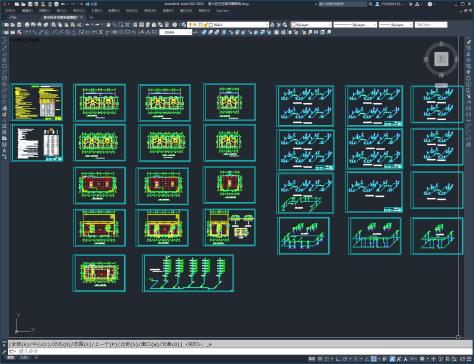This screenshot has height=364, width=474.
Task: Open the layer name dropdown list
Action: (x=228, y=25)
